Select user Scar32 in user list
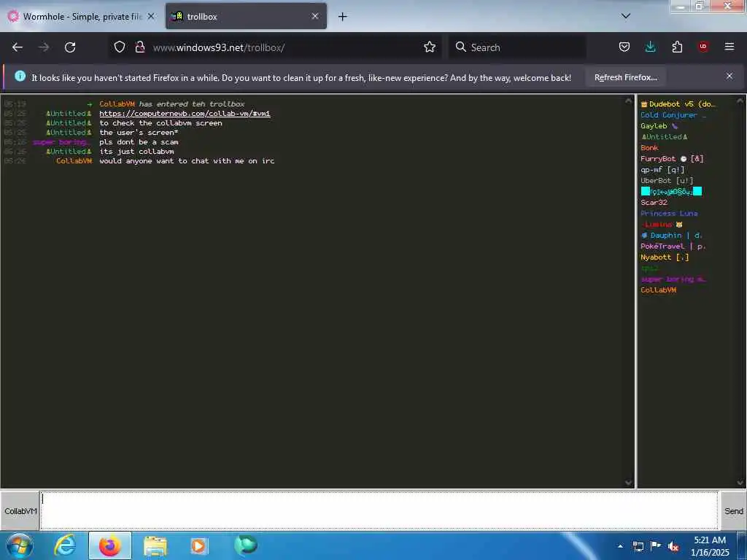Image resolution: width=747 pixels, height=560 pixels. click(x=654, y=203)
